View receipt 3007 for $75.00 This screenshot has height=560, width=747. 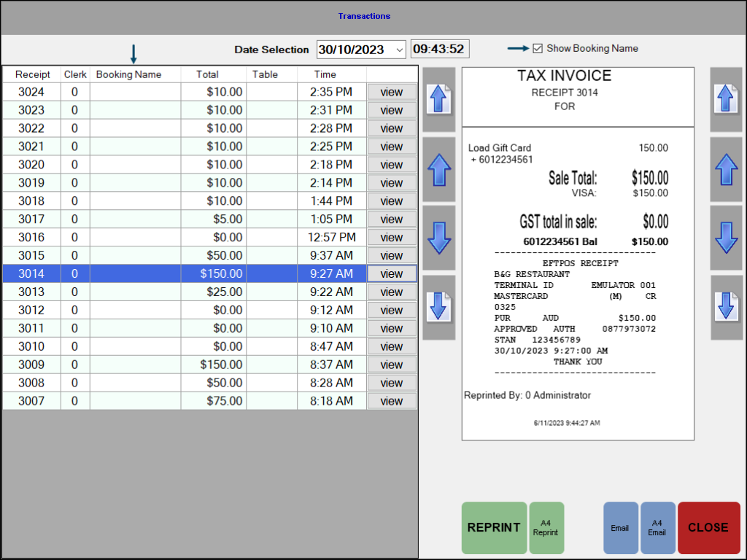coord(392,401)
